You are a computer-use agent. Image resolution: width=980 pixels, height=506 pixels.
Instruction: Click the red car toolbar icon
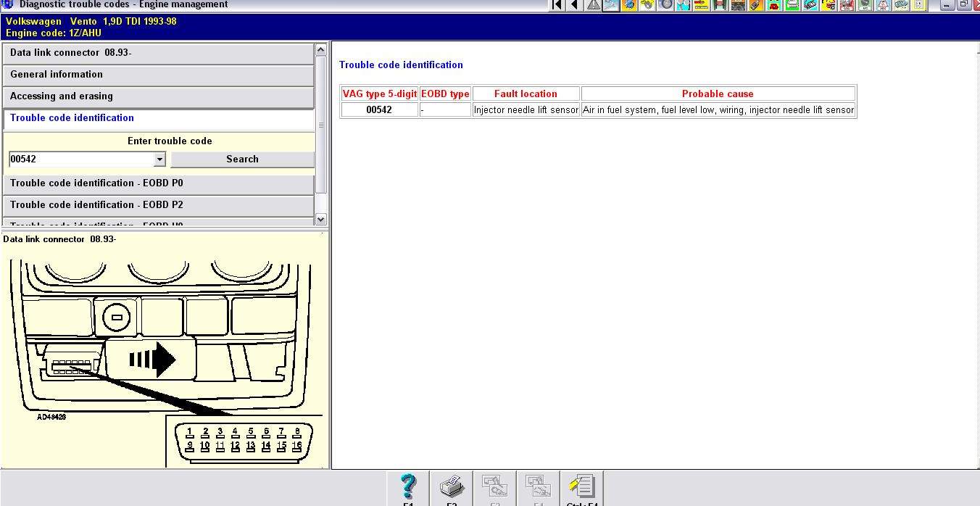point(774,5)
